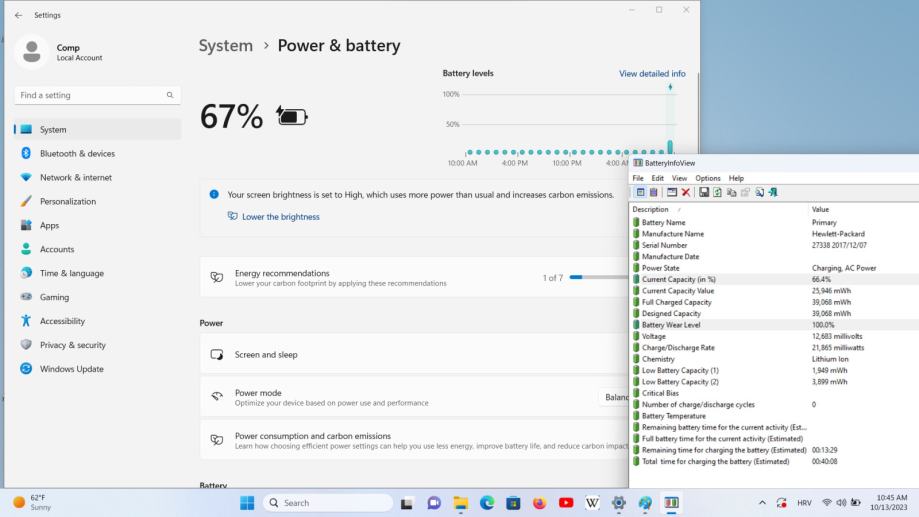Image resolution: width=919 pixels, height=517 pixels.
Task: Click Exit door icon in BatteryInfoView toolbar
Action: pyautogui.click(x=773, y=192)
